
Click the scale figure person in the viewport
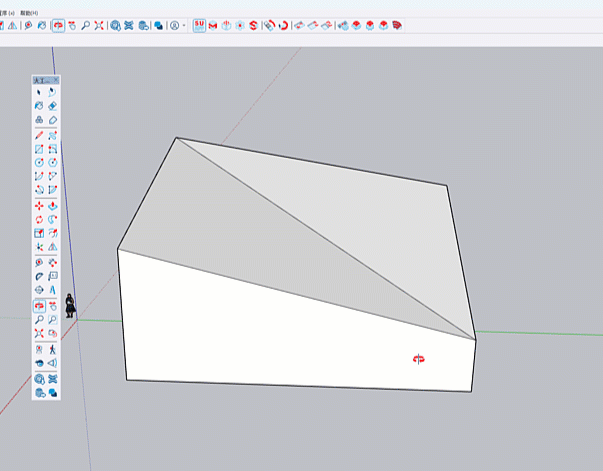[x=69, y=306]
